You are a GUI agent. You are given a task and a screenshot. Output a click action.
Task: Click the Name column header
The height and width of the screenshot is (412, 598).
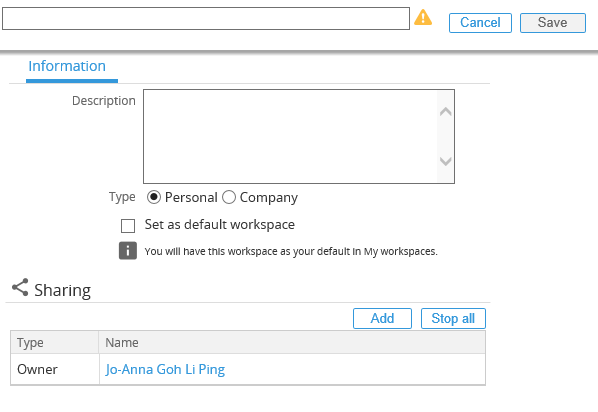point(292,343)
